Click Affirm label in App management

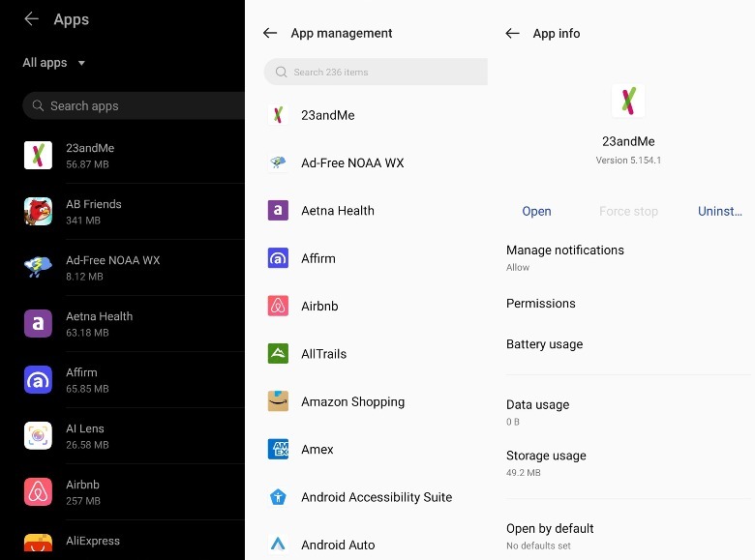click(x=318, y=258)
